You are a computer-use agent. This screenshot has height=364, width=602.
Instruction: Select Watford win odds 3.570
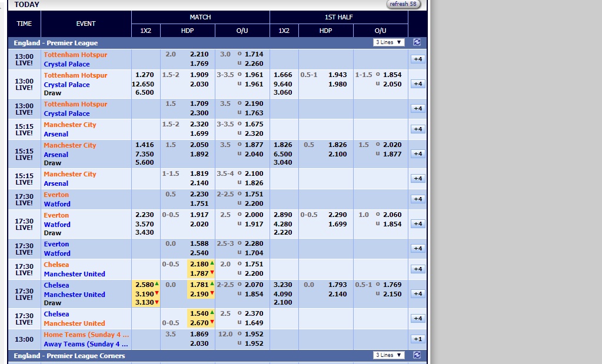[x=144, y=225]
